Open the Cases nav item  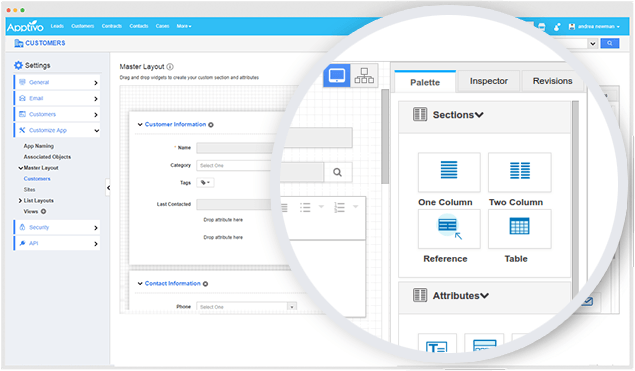162,26
